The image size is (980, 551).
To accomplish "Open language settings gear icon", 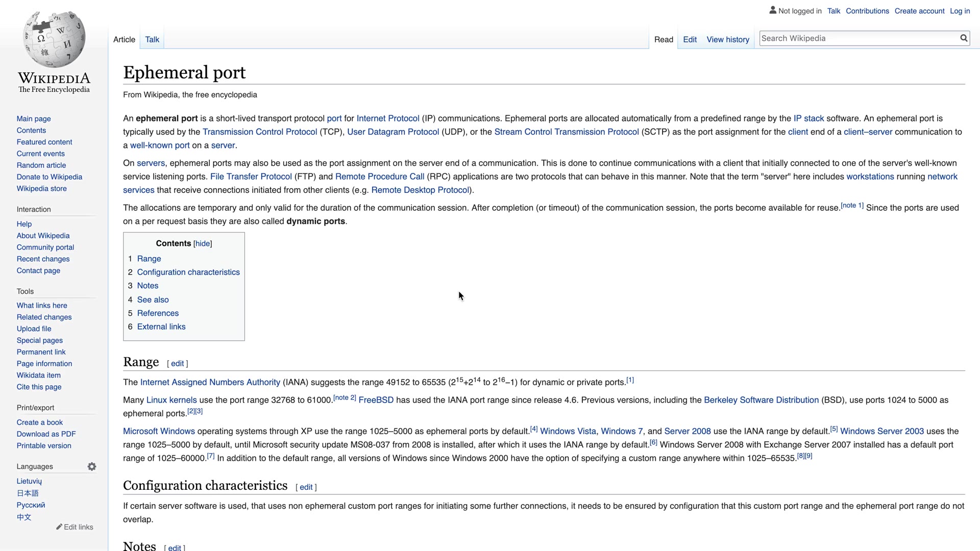I will click(92, 467).
